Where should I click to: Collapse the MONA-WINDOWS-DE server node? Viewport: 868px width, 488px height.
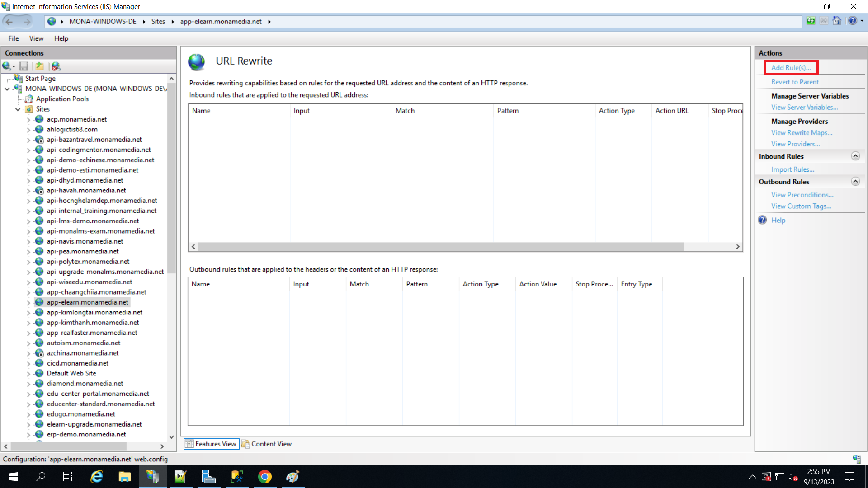(7, 89)
